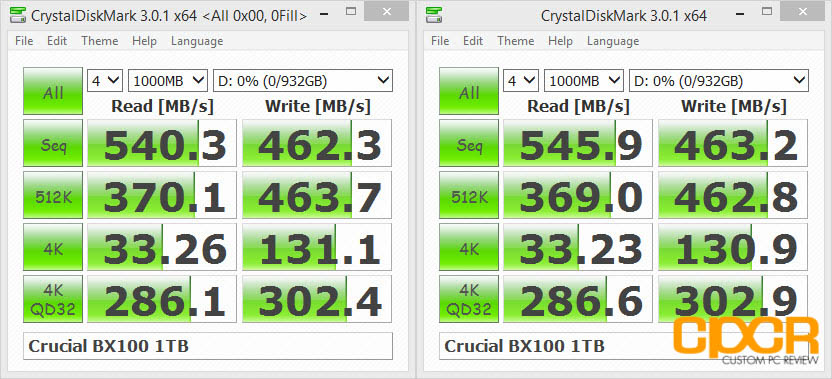Image resolution: width=832 pixels, height=379 pixels.
Task: Open the Theme menu in right window
Action: 516,41
